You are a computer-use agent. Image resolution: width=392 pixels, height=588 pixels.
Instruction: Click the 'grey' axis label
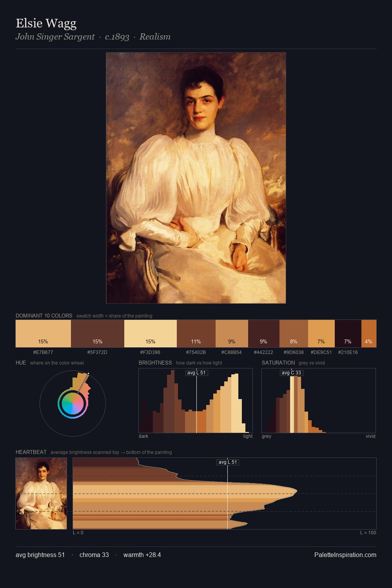click(267, 436)
